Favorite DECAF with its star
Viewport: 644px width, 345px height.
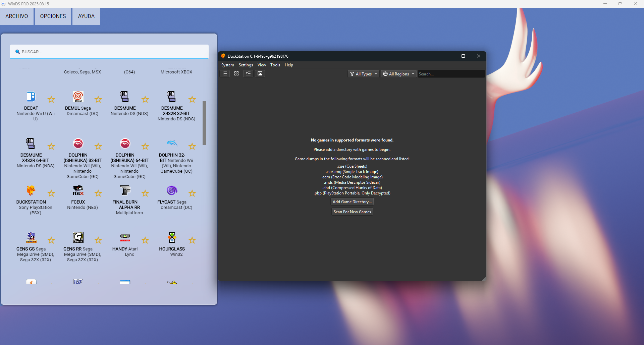(x=51, y=99)
